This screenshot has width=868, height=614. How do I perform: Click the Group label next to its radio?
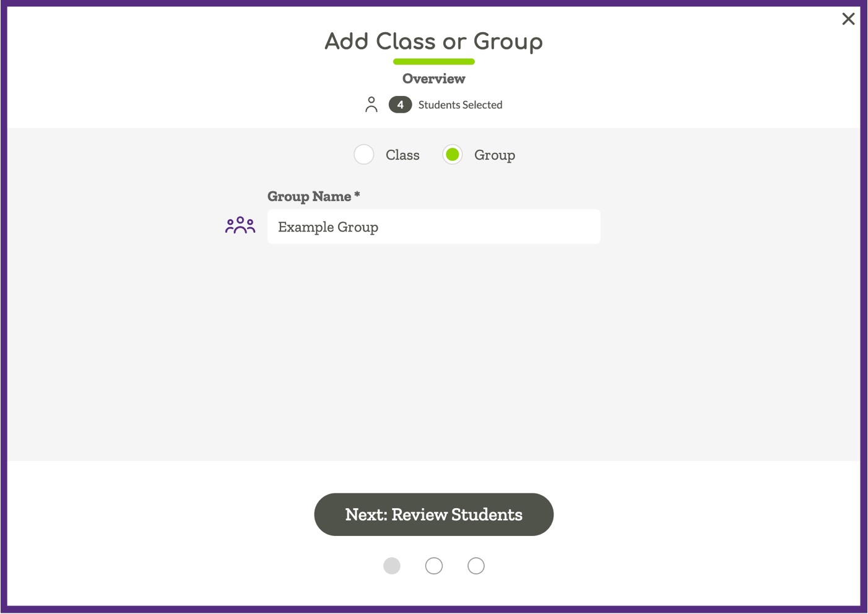(495, 155)
